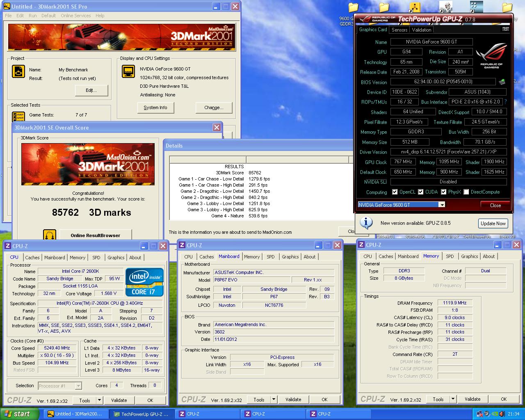This screenshot has height=420, width=525.
Task: Open the robot-figure desktop shortcut icon
Action: pyautogui.click(x=445, y=7)
